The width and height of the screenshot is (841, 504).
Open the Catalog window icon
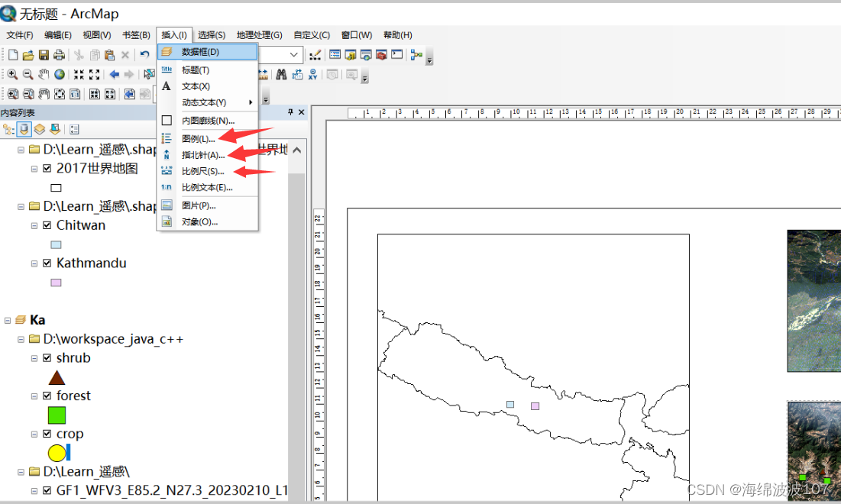click(351, 55)
